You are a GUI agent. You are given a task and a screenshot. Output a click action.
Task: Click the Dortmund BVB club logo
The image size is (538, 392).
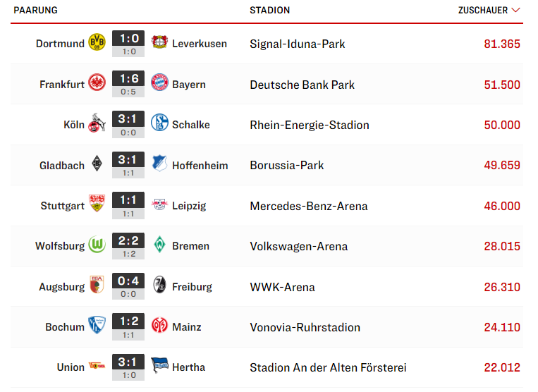[x=97, y=42]
